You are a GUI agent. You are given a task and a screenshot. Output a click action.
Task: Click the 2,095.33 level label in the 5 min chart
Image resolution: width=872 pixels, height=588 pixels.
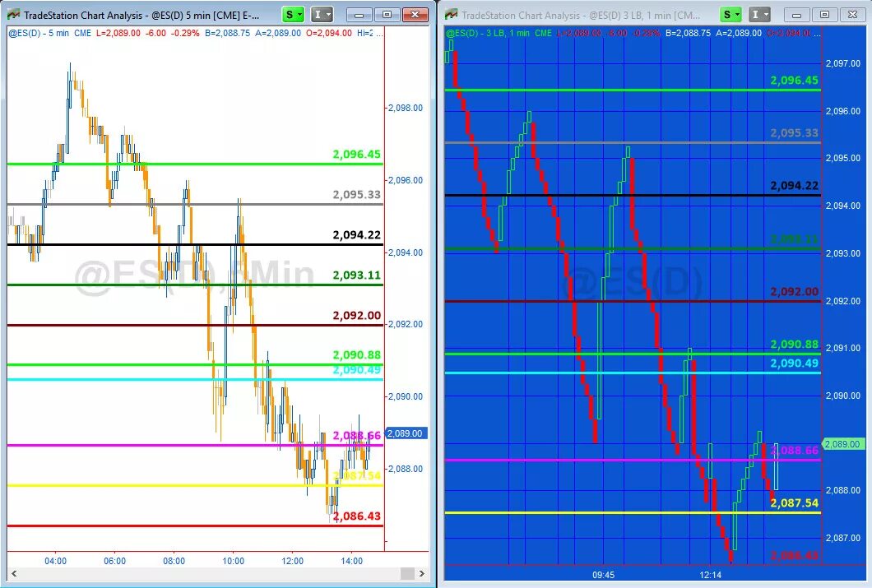(x=356, y=195)
